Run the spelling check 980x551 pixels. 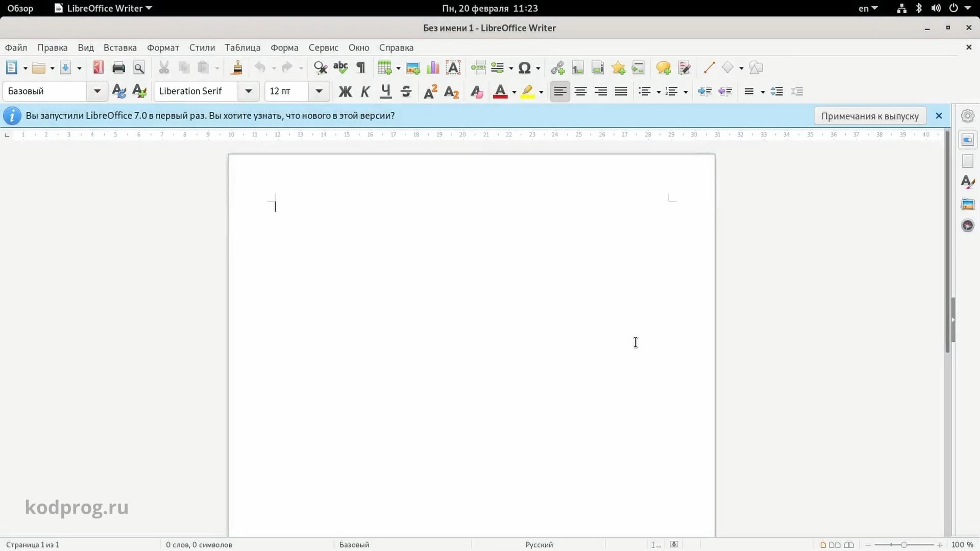[x=340, y=68]
